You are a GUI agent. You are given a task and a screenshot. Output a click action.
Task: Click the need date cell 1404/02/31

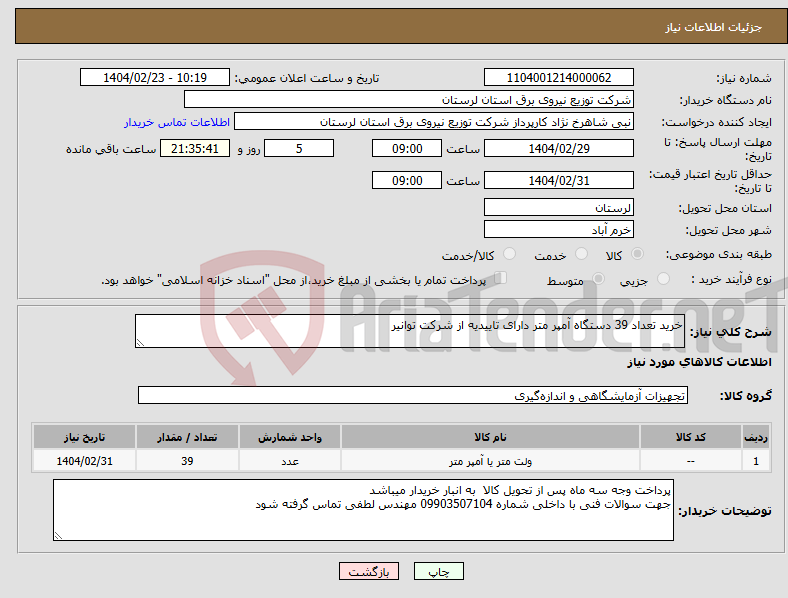coord(84,461)
